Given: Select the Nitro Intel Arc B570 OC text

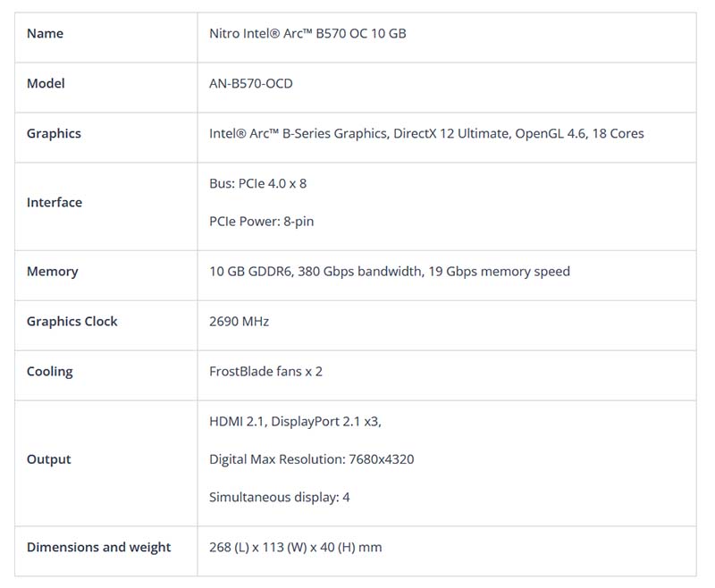Looking at the screenshot, I should coord(307,34).
